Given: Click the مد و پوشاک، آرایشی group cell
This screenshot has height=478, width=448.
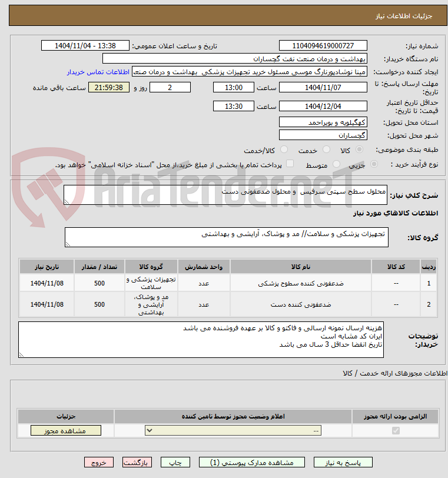Looking at the screenshot, I should [151, 304].
